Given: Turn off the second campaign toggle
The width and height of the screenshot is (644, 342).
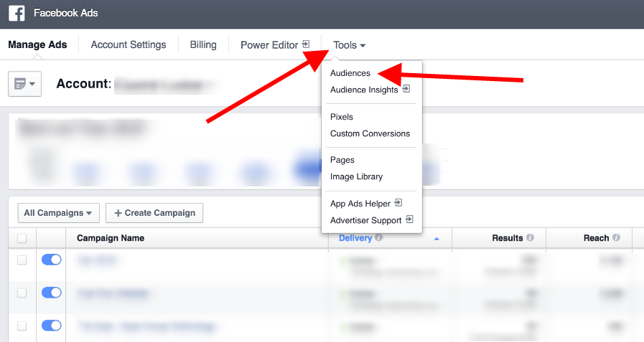Looking at the screenshot, I should point(52,293).
